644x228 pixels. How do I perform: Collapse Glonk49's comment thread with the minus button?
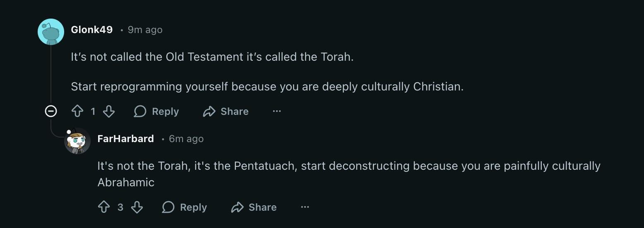51,111
